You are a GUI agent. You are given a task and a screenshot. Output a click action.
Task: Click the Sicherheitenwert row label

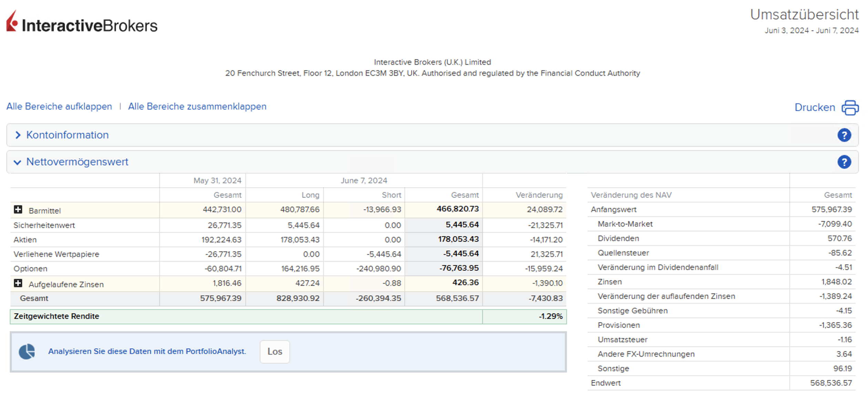click(x=44, y=225)
